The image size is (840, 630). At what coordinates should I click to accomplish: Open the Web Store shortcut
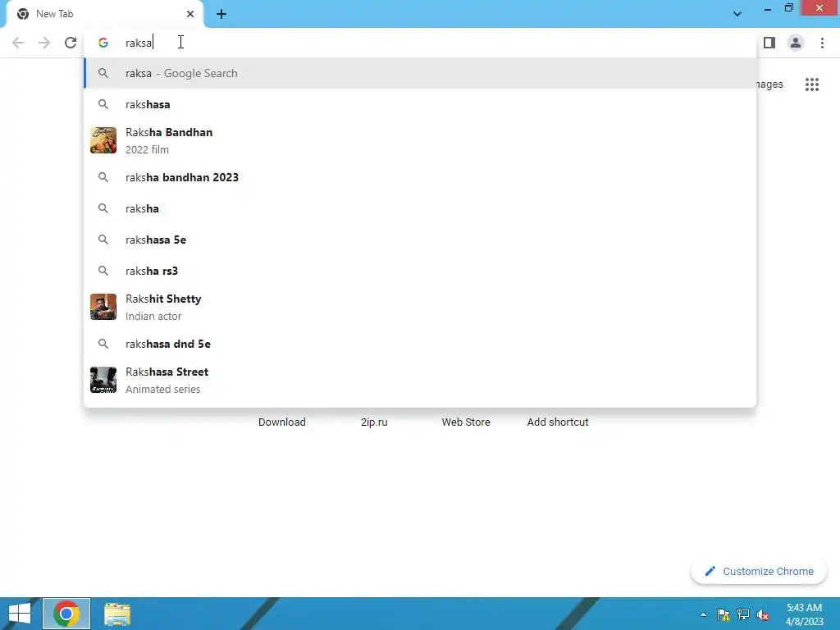[466, 422]
